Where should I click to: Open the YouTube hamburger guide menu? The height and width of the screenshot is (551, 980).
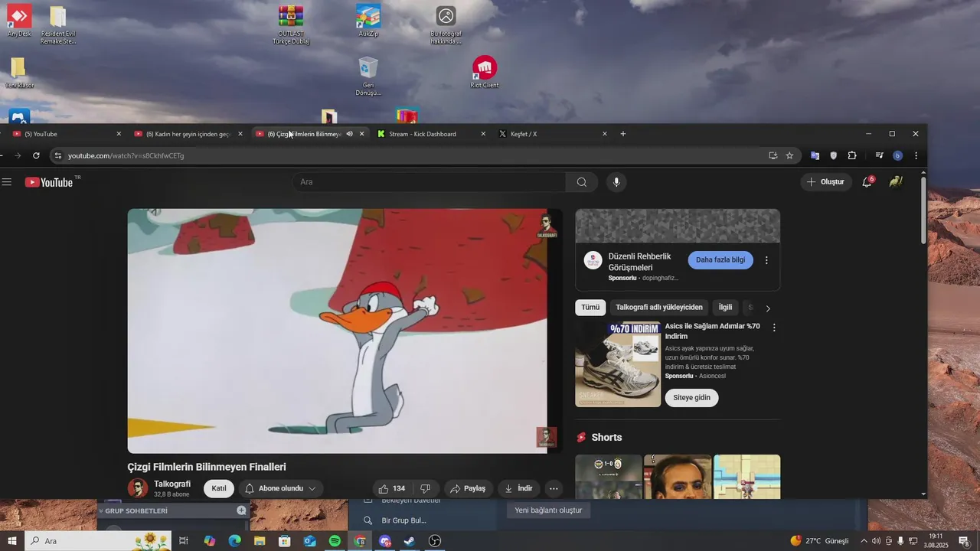[7, 182]
